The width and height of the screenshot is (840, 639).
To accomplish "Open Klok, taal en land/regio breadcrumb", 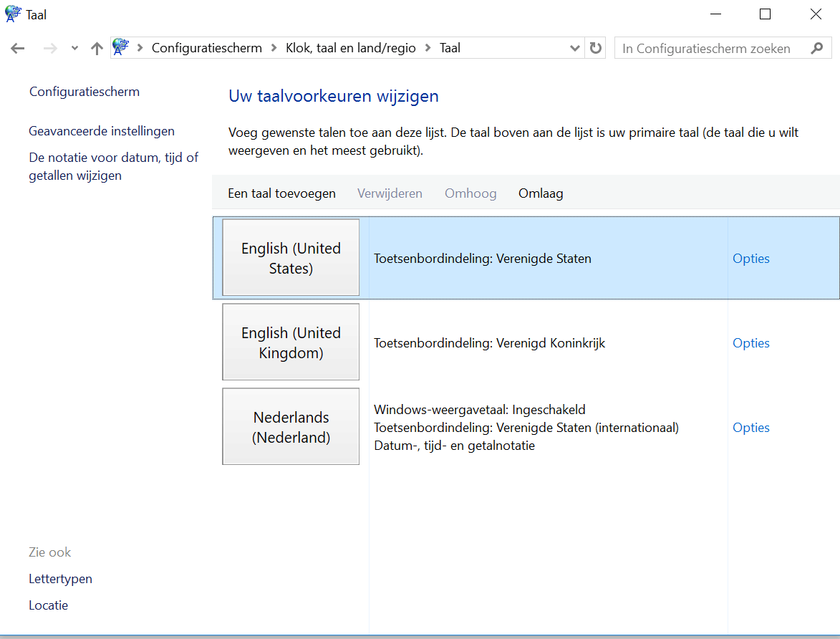I will pos(351,48).
